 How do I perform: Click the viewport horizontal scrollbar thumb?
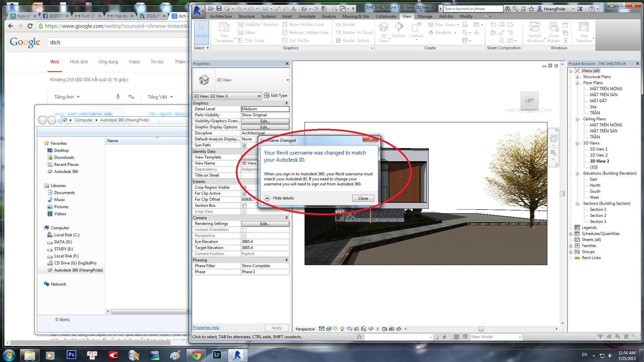pos(481,329)
